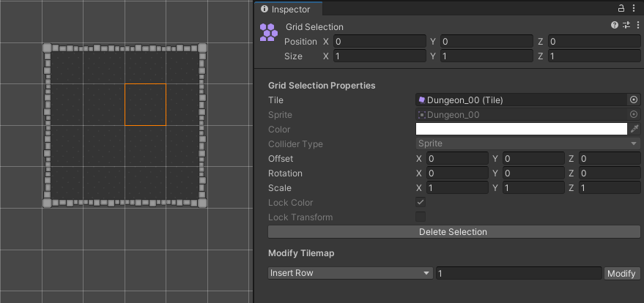Open the Collider Type dropdown
The width and height of the screenshot is (644, 303).
[x=528, y=144]
